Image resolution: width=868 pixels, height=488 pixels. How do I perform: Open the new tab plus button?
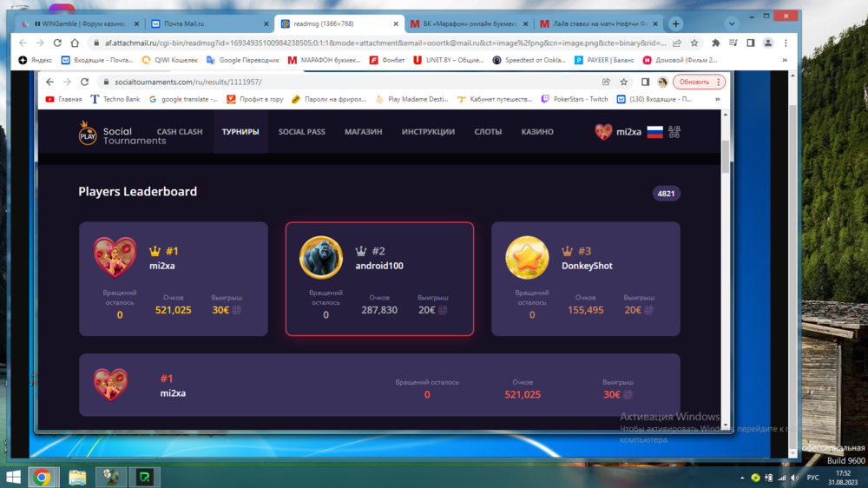coord(675,23)
